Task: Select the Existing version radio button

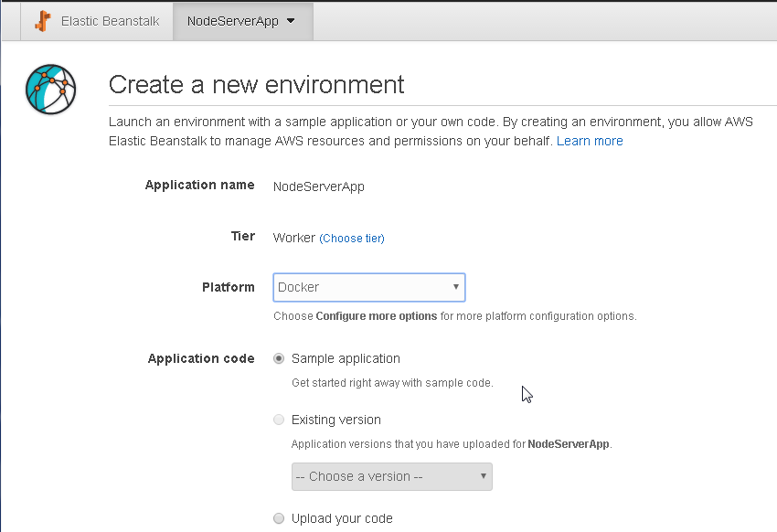Action: 279,420
